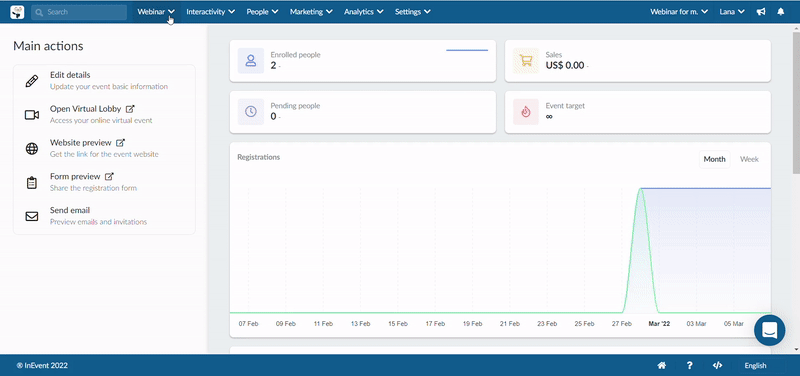The image size is (800, 376).
Task: Open the Lana user menu
Action: tap(732, 12)
